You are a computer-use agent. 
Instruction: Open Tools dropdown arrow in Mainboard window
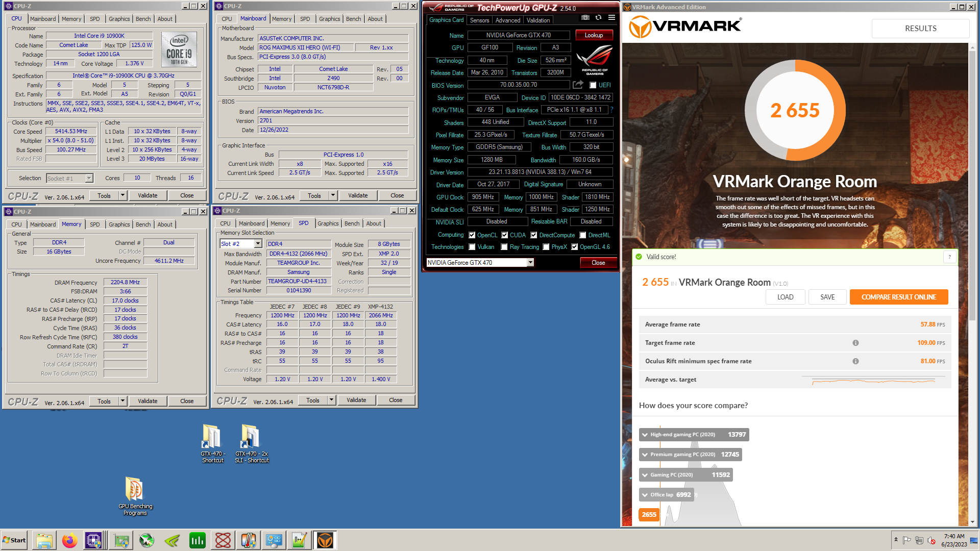333,195
